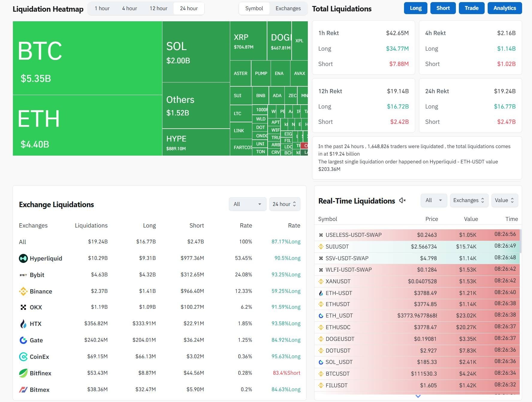Click the Hyperliquid exchange logo icon
Screen dimensions: 532x402
click(23, 258)
